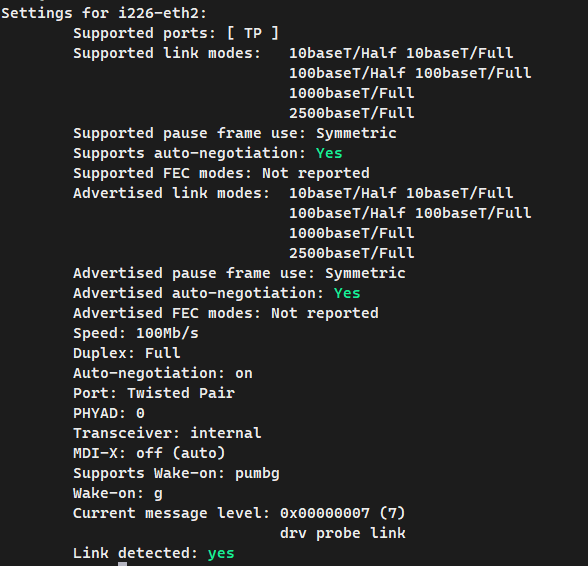
Task: Click the 'Supports Wake-on: pumbg' line
Action: [176, 474]
